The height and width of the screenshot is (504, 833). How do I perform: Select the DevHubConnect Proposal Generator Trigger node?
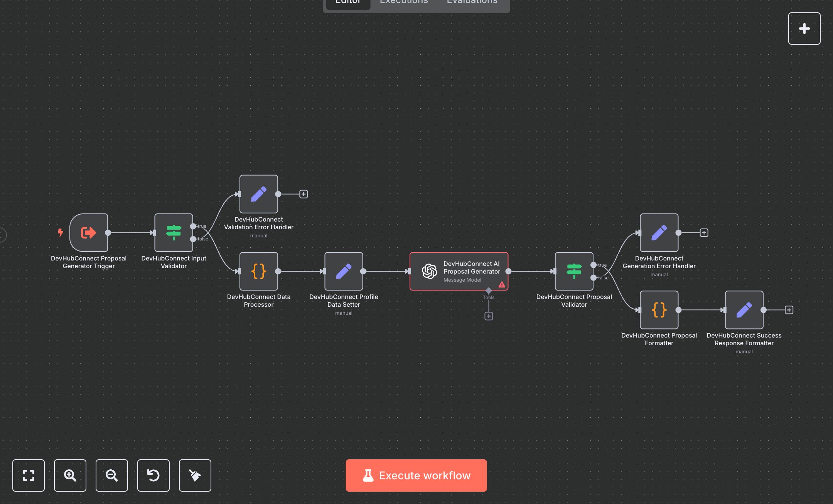pyautogui.click(x=89, y=233)
